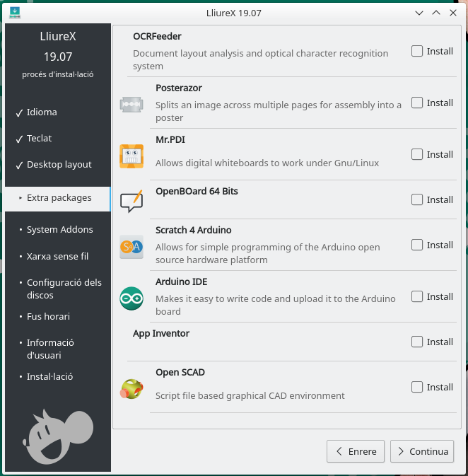Click the 'LliureX 19.07' window title text

pyautogui.click(x=234, y=13)
